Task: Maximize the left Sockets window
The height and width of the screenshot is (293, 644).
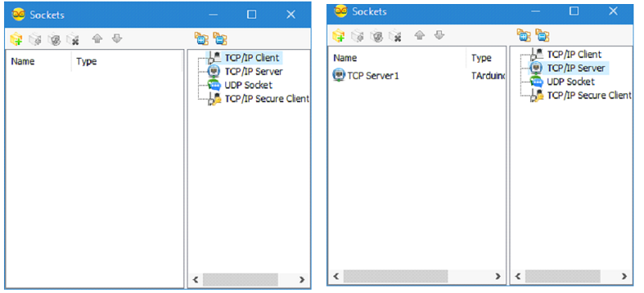Action: tap(251, 14)
